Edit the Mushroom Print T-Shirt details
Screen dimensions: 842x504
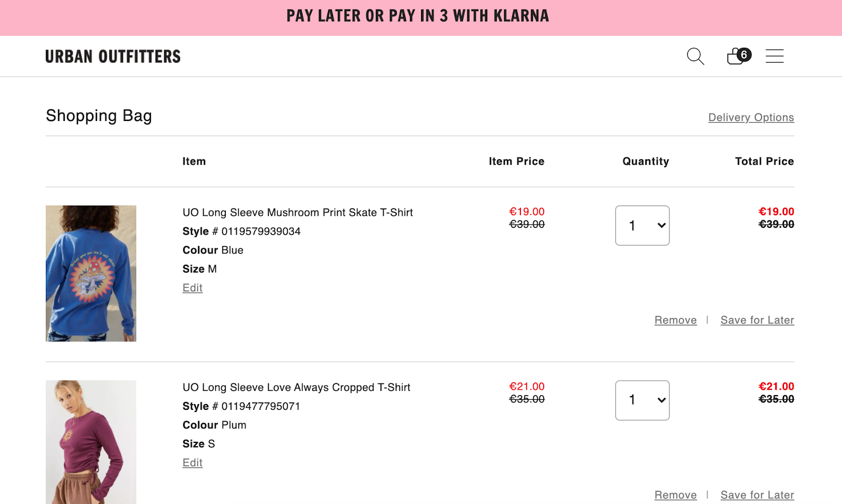pyautogui.click(x=192, y=288)
